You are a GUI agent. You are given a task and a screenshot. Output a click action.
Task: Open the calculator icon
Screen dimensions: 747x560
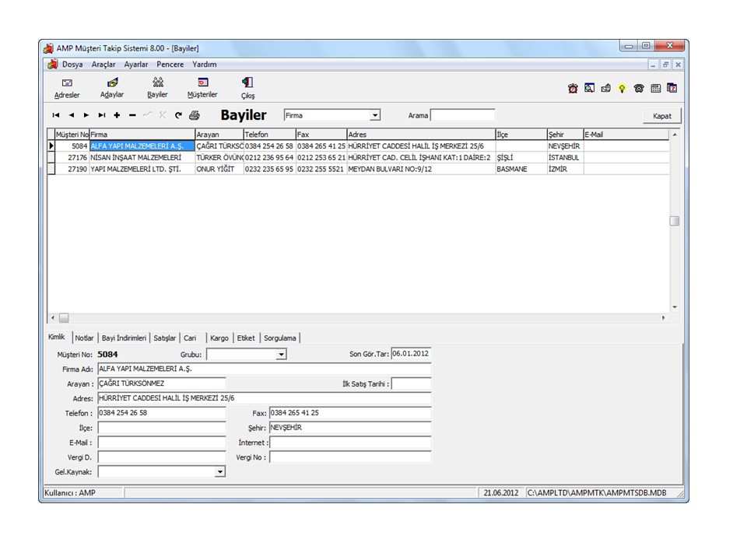(x=655, y=88)
